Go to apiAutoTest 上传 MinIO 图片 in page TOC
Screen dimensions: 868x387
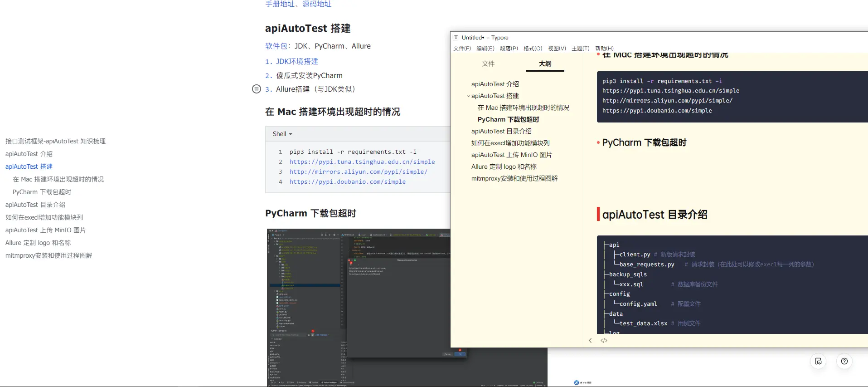45,230
